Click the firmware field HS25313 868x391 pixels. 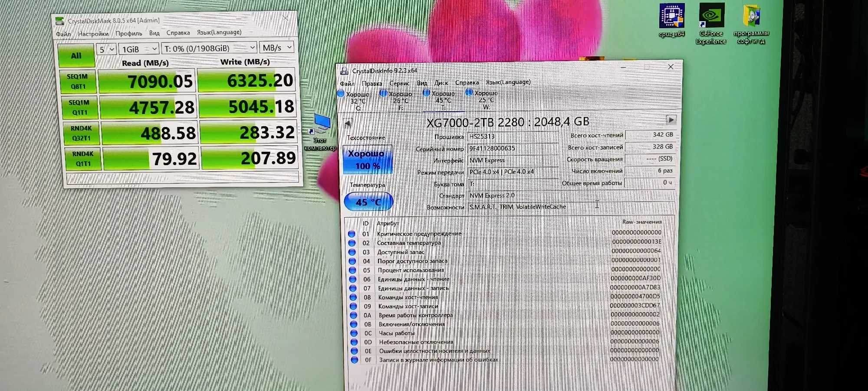click(x=513, y=137)
